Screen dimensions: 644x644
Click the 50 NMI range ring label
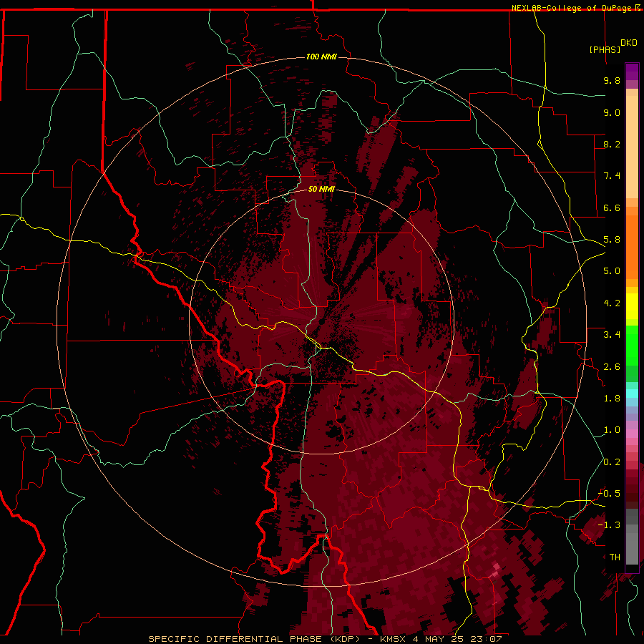(x=321, y=189)
